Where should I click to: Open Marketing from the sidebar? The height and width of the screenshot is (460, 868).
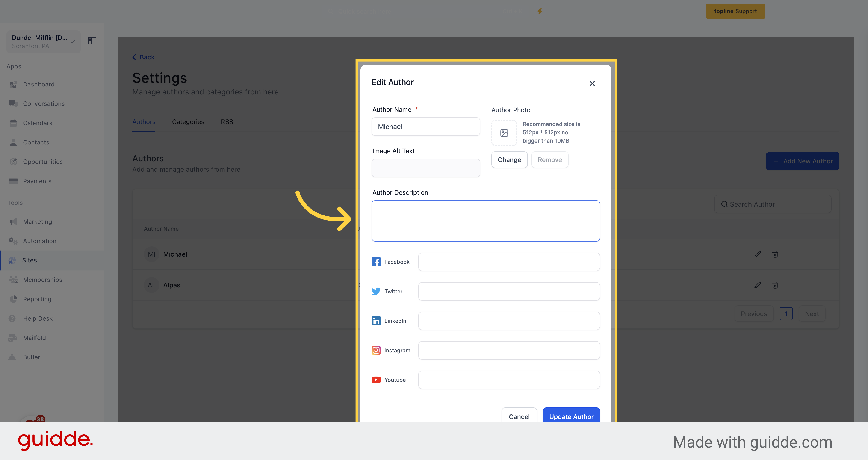[x=52, y=221]
